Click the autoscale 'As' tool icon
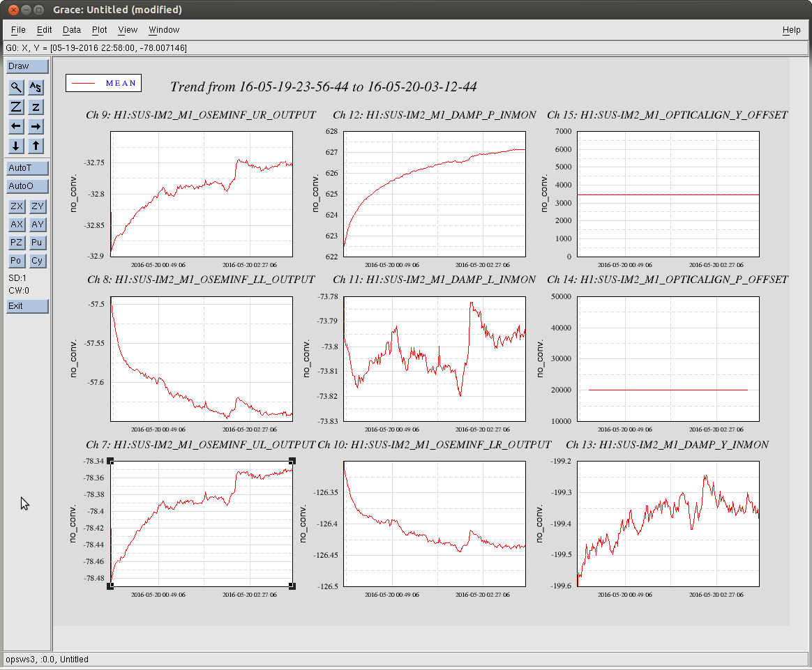The height and width of the screenshot is (670, 812). coord(35,87)
